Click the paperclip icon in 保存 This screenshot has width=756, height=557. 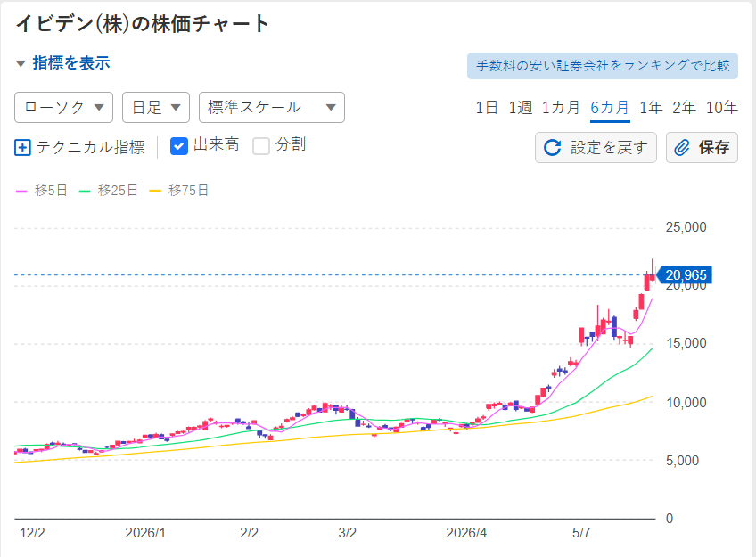coord(682,147)
